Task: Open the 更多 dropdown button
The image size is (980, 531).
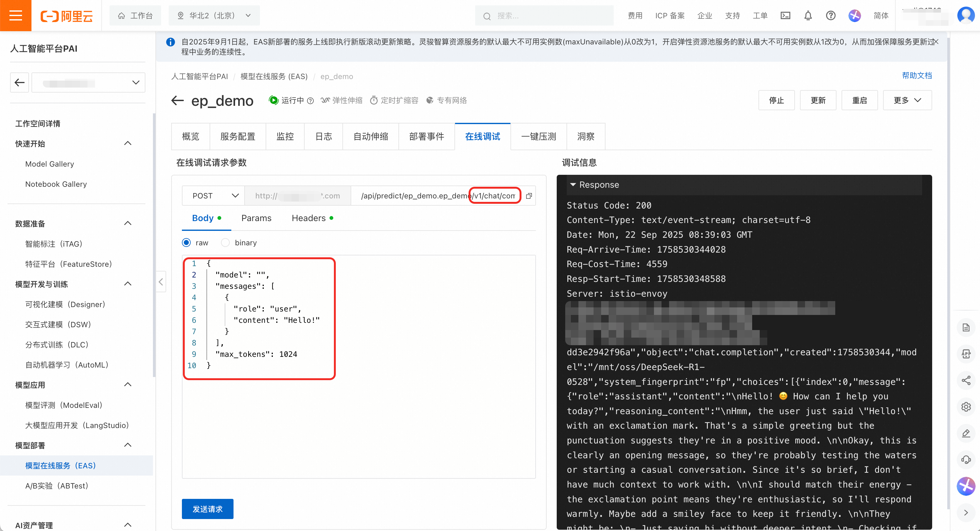Action: click(x=907, y=100)
